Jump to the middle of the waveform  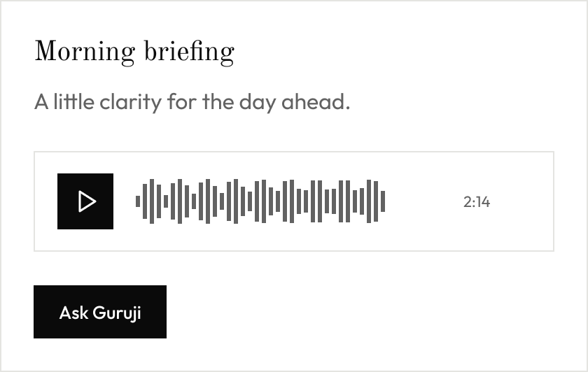point(260,201)
